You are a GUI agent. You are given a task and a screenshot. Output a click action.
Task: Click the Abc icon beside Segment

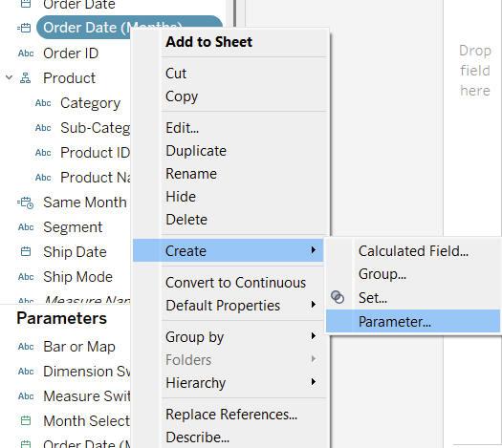[26, 227]
